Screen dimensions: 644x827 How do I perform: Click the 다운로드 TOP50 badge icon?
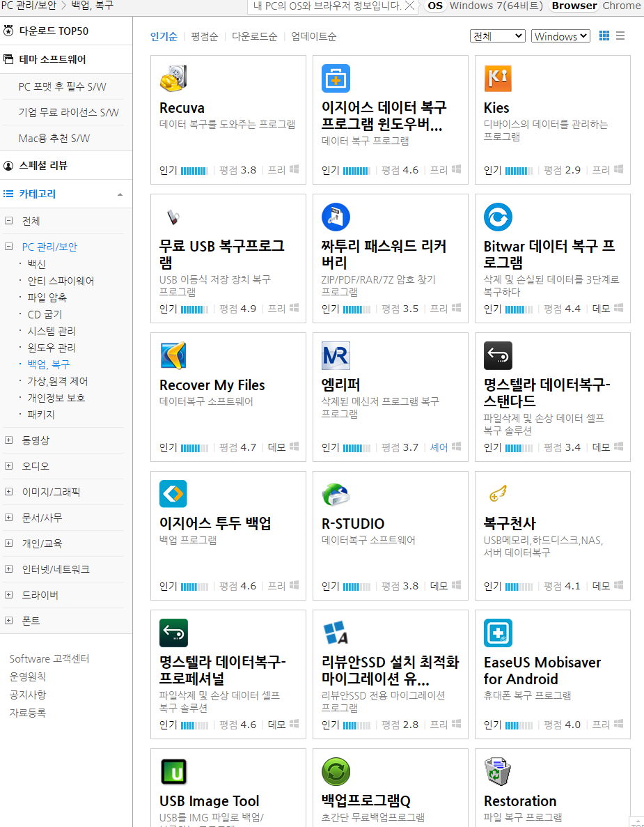click(8, 31)
